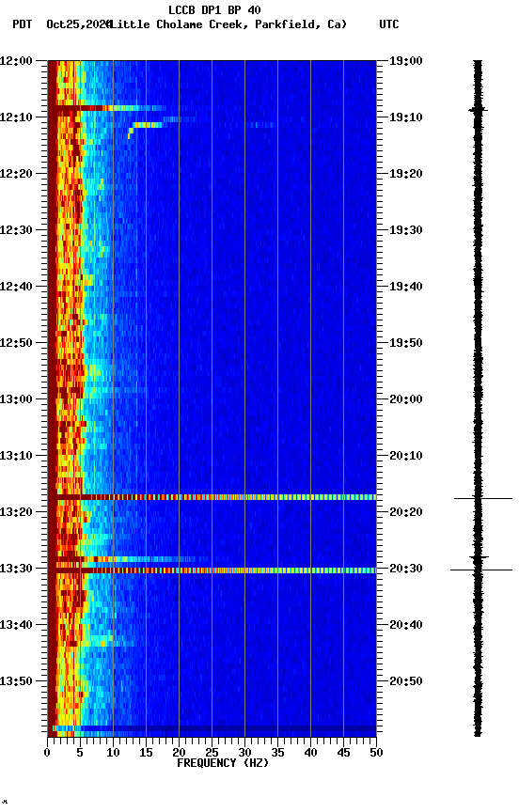Click the 45 Hz frequency axis label
Screen dimensions: 519x812
pos(343,753)
